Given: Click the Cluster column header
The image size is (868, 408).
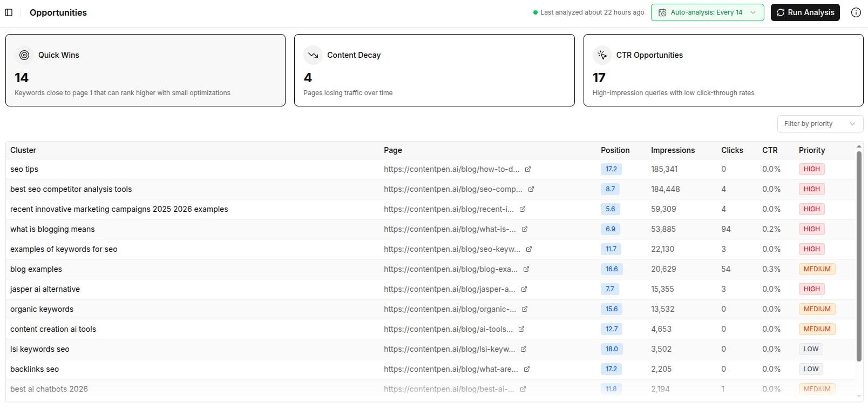Looking at the screenshot, I should [x=23, y=150].
